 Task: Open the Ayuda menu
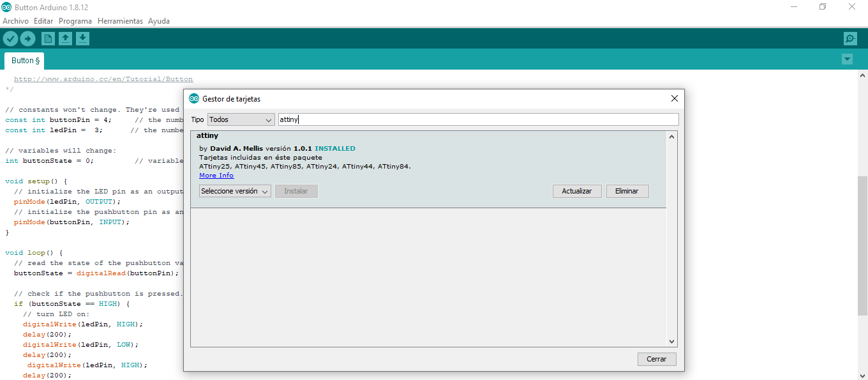(x=159, y=21)
